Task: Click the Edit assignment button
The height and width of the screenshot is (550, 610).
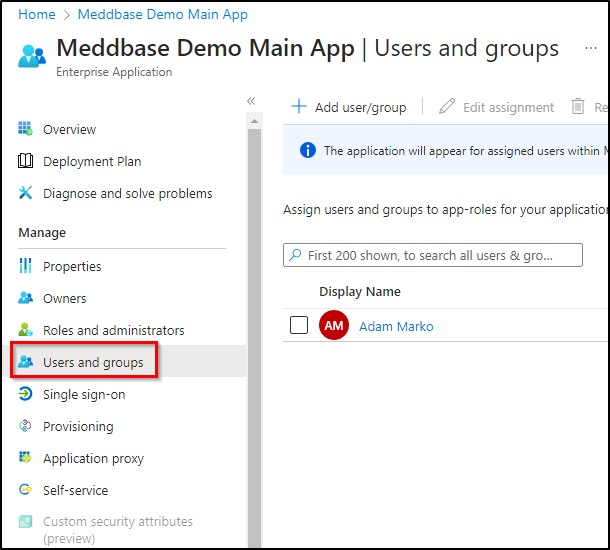Action: click(x=496, y=107)
